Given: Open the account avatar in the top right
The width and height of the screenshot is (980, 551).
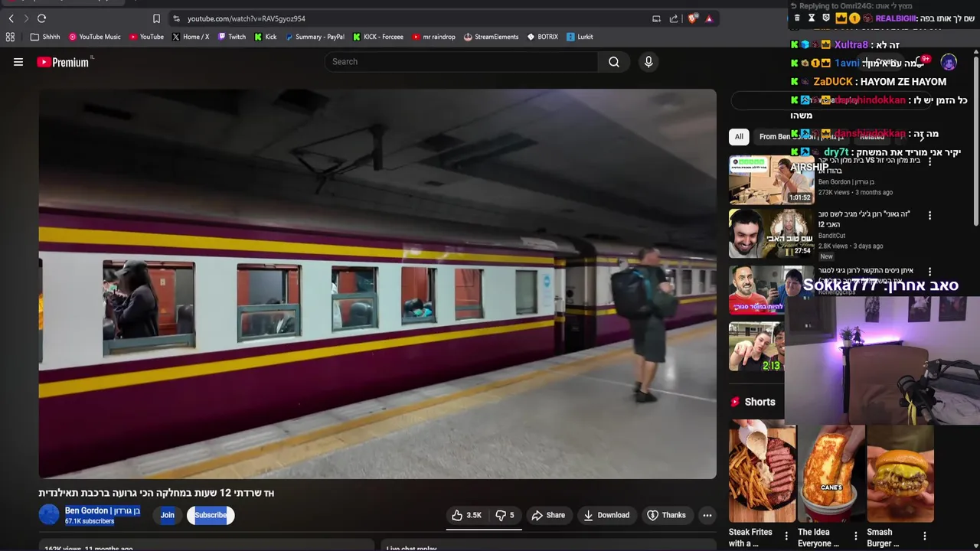Looking at the screenshot, I should point(949,62).
